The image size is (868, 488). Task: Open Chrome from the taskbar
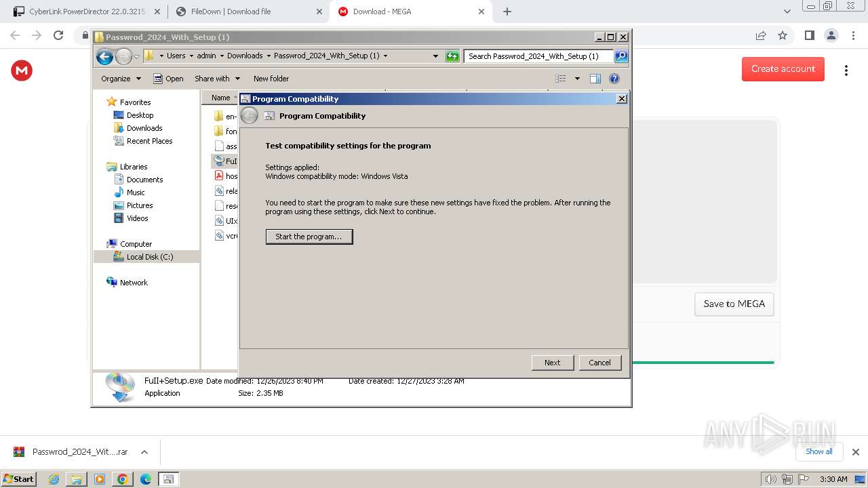pyautogui.click(x=123, y=479)
